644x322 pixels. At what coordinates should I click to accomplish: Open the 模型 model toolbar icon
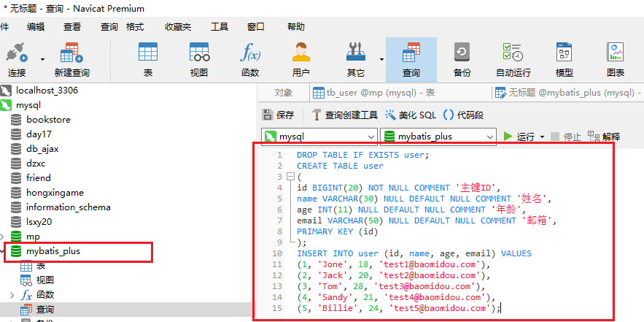565,60
